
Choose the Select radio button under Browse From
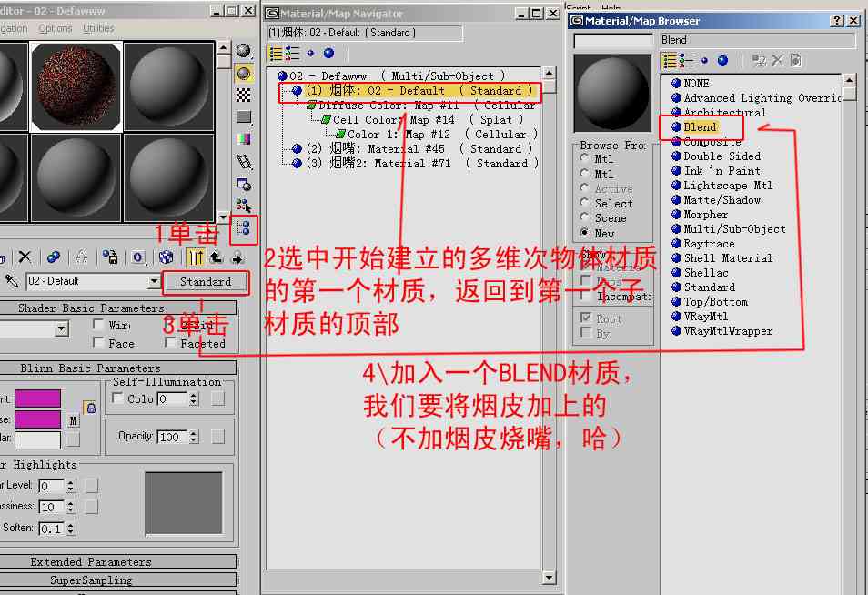(x=584, y=203)
